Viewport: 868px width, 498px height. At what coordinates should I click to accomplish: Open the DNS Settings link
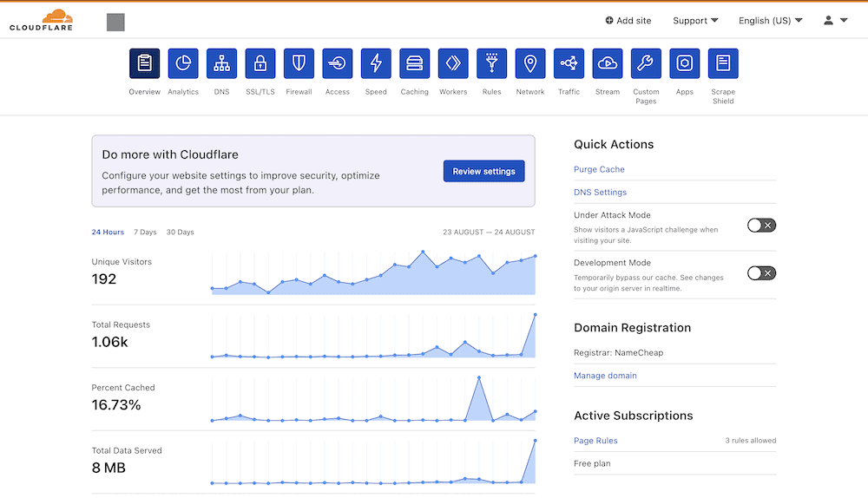click(x=600, y=192)
